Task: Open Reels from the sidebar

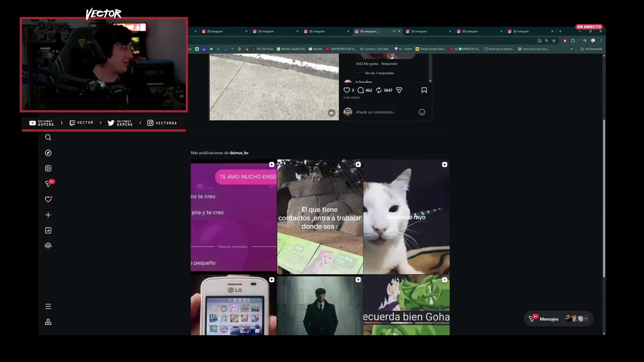Action: click(48, 168)
